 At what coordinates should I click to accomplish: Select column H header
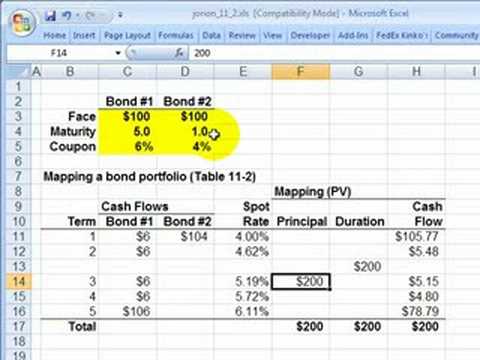coord(416,72)
